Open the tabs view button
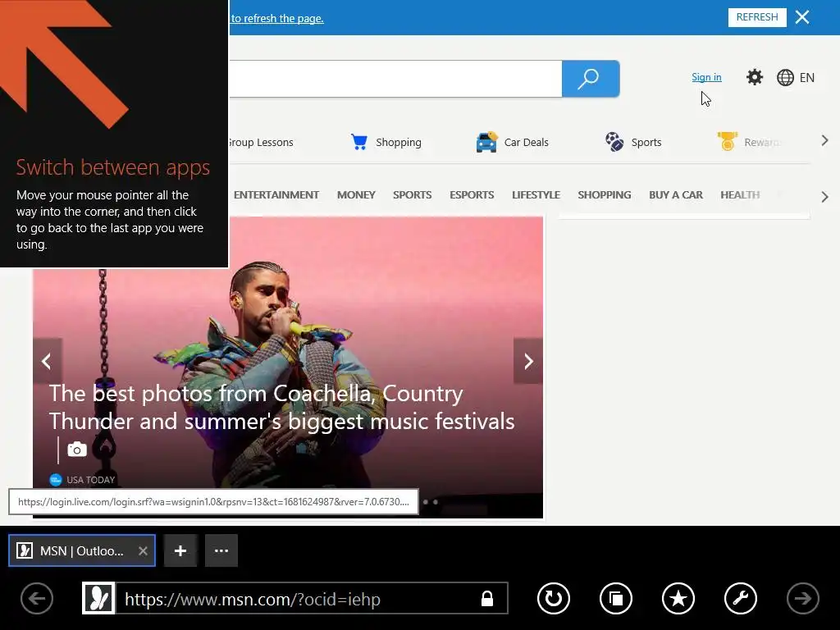 click(616, 598)
